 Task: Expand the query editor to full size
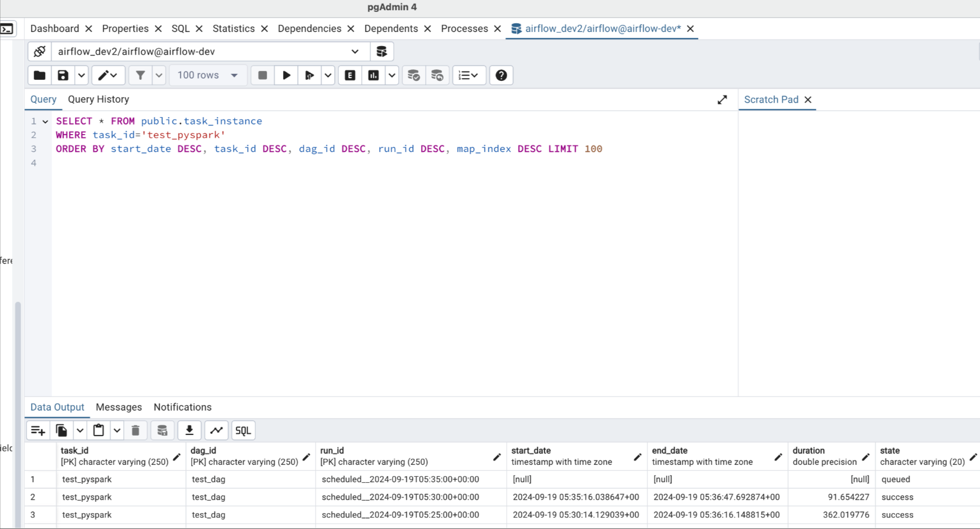[722, 100]
